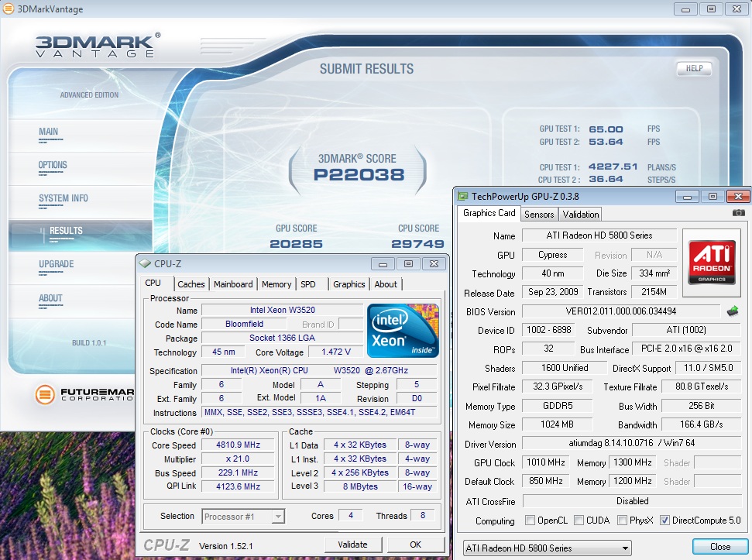
Task: Enable the OpenCL checkbox
Action: (x=530, y=520)
